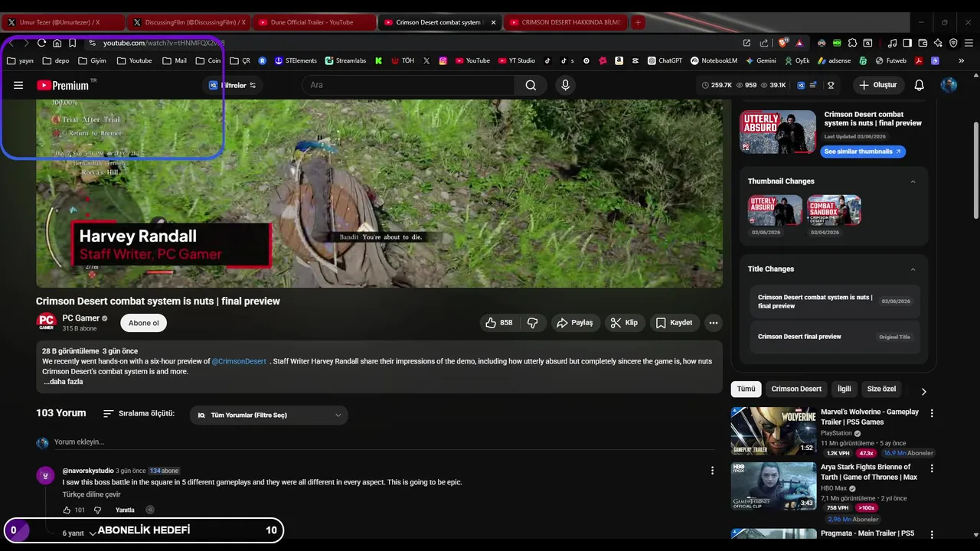Open Tüm Yorumlar filter dropdown
980x551 pixels.
click(x=269, y=415)
